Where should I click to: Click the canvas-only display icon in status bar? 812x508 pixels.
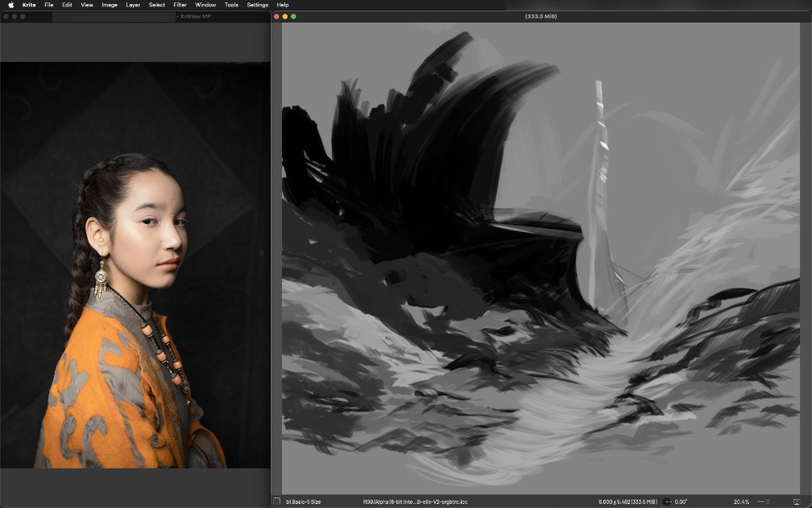tap(796, 502)
